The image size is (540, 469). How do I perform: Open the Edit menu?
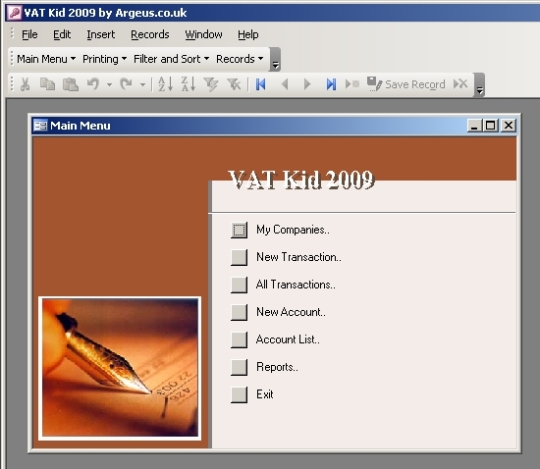(62, 34)
